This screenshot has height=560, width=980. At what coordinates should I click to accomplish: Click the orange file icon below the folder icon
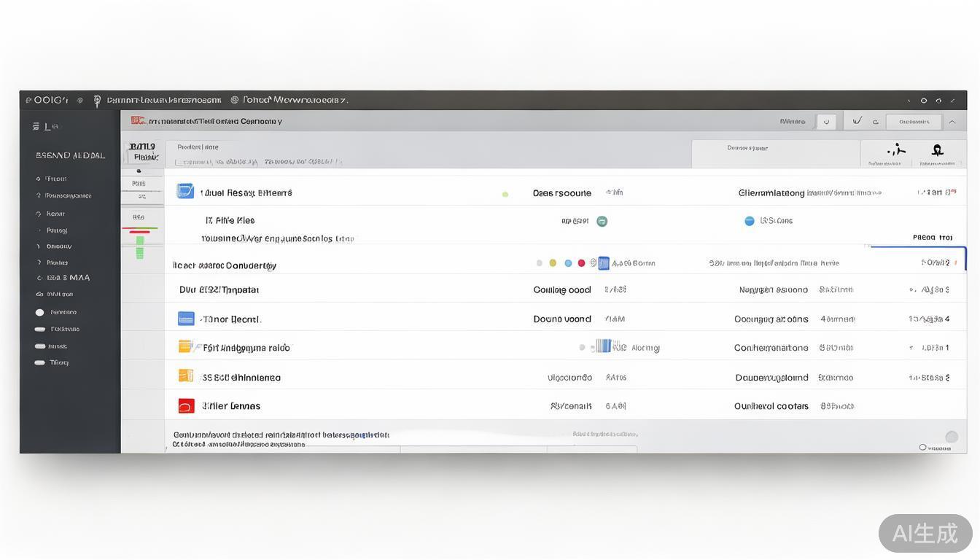pyautogui.click(x=185, y=376)
